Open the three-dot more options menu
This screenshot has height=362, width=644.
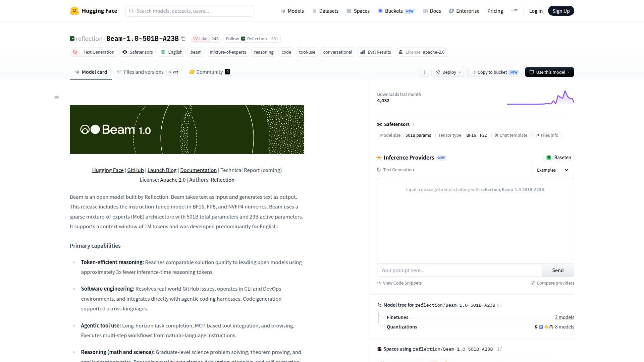pos(424,72)
